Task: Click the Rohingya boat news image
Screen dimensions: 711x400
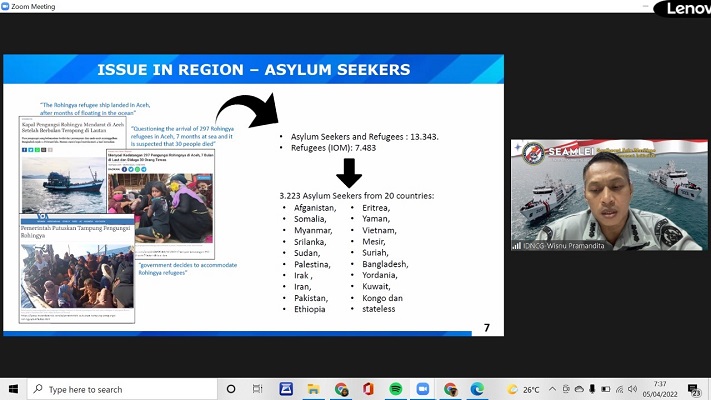Action: coord(60,185)
